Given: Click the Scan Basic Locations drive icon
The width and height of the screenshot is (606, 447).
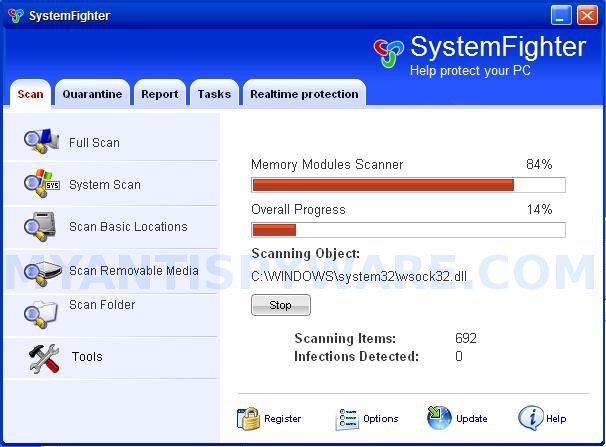Looking at the screenshot, I should pyautogui.click(x=40, y=226).
